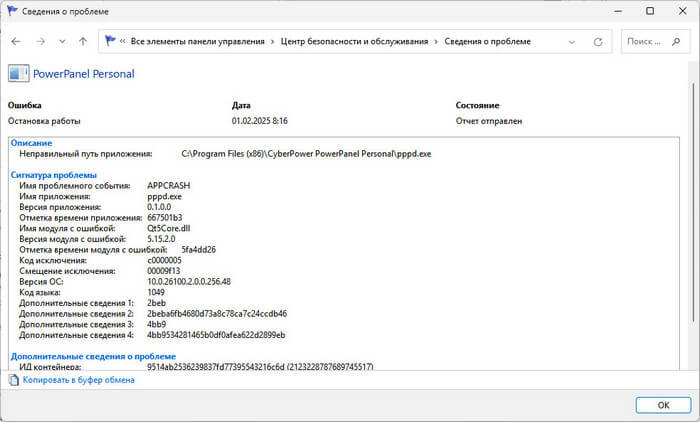The image size is (700, 422).
Task: Click the Back navigation arrow
Action: coord(16,42)
